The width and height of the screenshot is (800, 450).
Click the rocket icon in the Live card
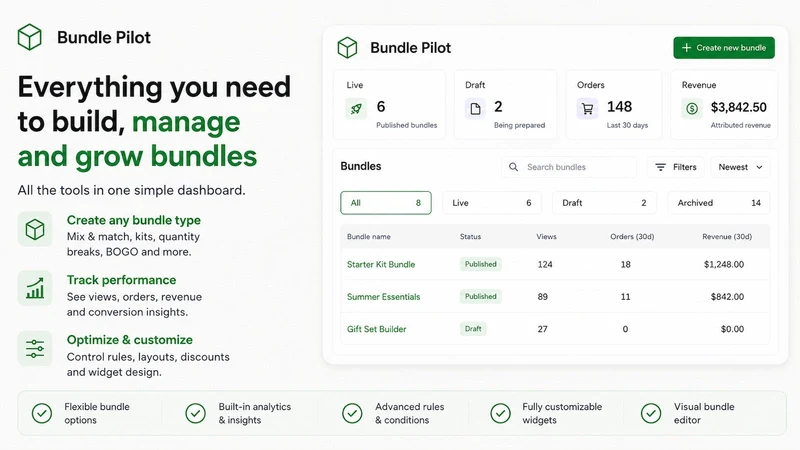(x=356, y=109)
